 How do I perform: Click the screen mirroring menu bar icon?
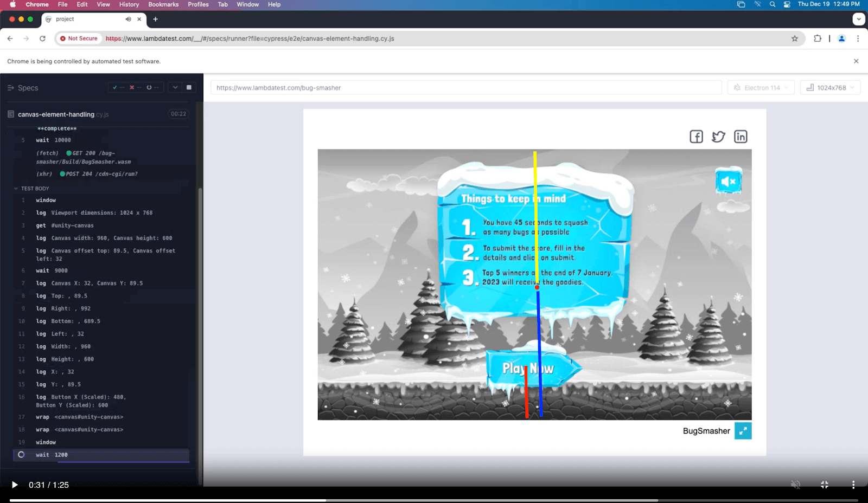[x=741, y=4]
